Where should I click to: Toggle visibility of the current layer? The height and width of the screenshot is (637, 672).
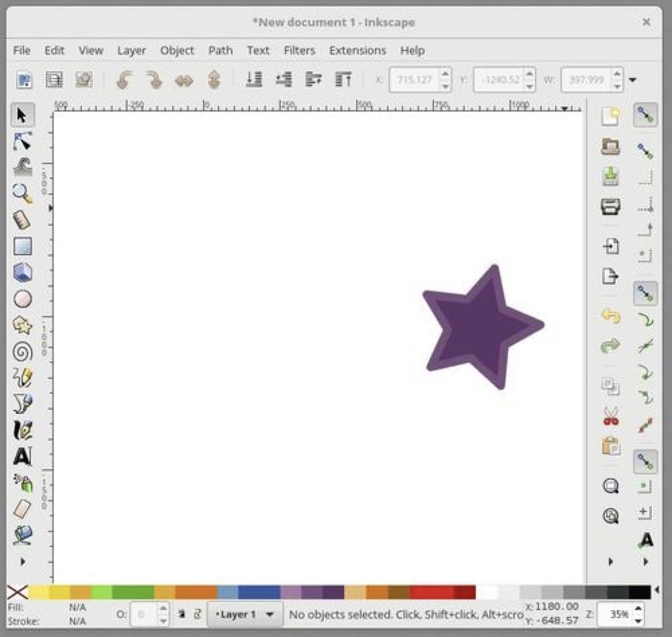tap(183, 613)
